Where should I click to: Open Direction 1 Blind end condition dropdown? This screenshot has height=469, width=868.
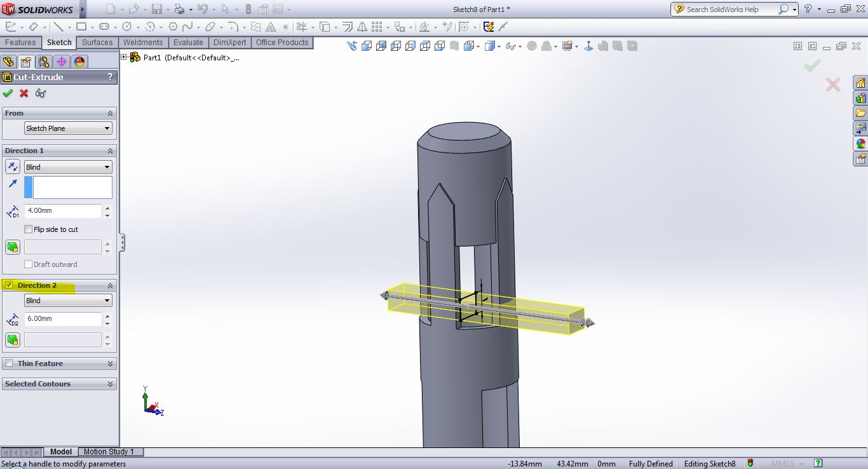pyautogui.click(x=68, y=167)
